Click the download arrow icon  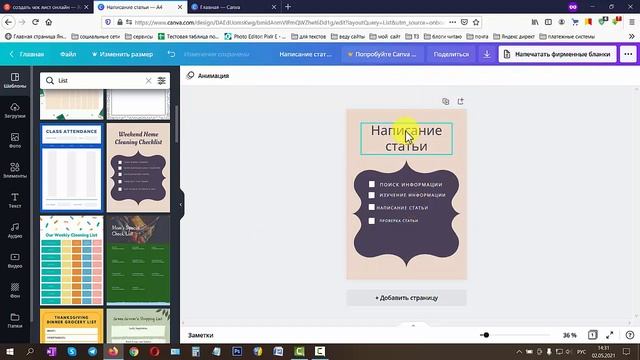click(x=487, y=54)
